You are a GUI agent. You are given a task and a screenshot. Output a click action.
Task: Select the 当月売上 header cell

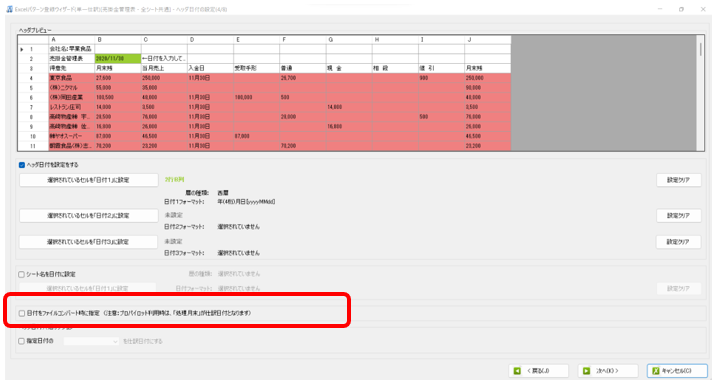[x=164, y=68]
